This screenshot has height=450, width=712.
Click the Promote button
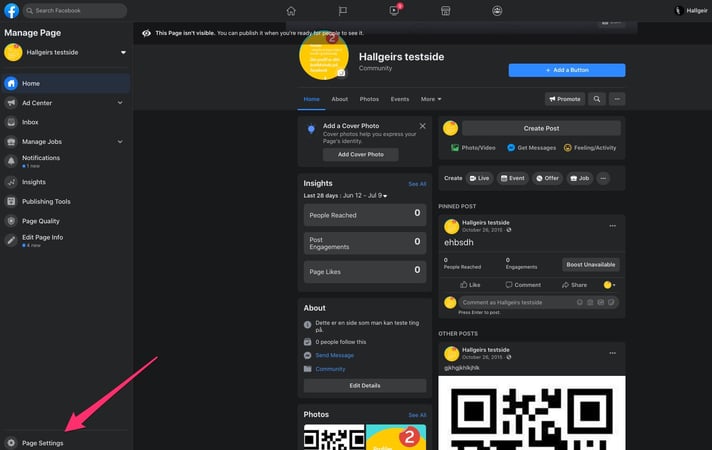click(564, 99)
